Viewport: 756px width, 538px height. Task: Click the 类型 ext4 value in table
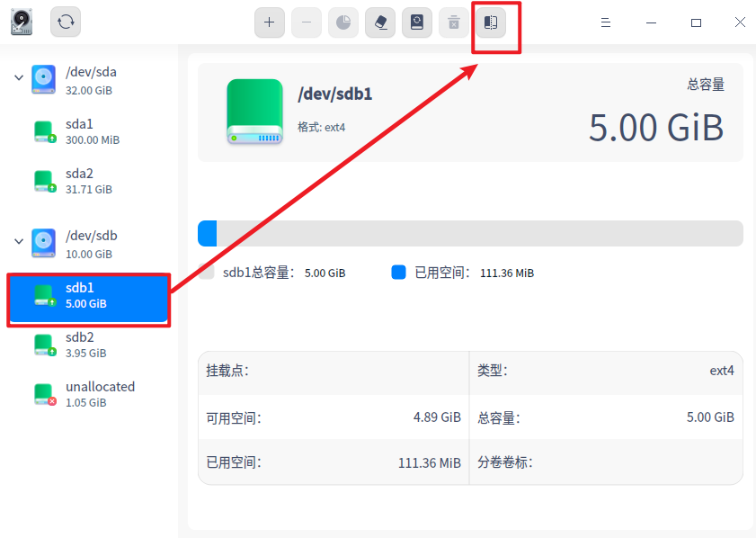click(x=722, y=371)
